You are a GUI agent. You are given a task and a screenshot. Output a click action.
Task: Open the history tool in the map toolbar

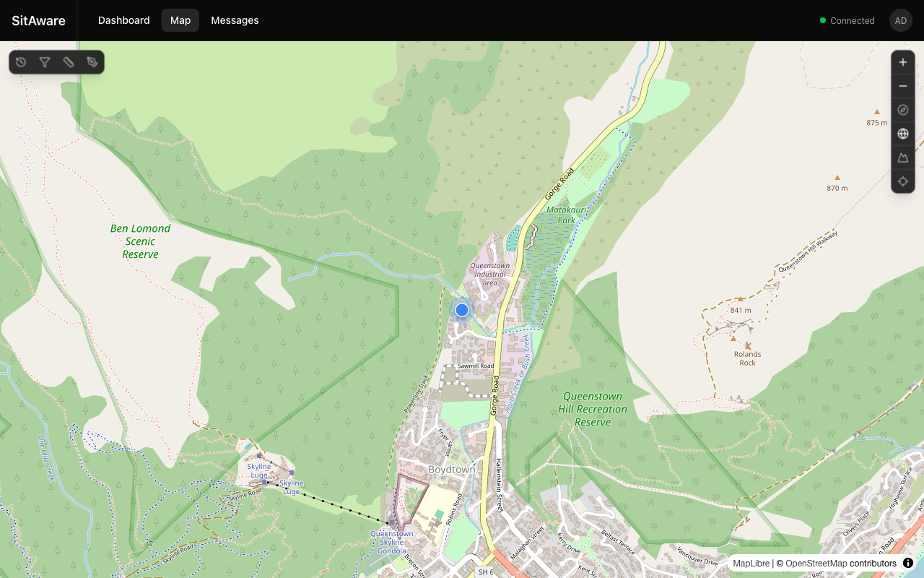pyautogui.click(x=20, y=62)
